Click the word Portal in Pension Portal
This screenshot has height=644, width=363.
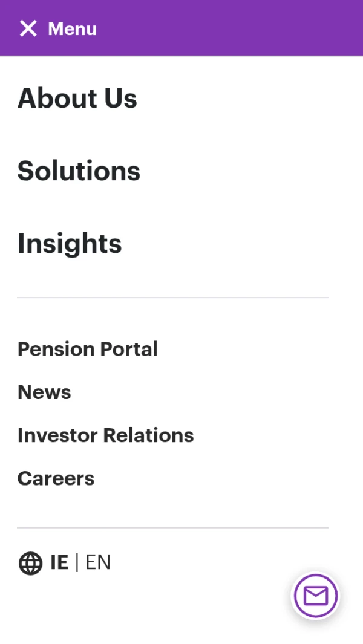pyautogui.click(x=129, y=349)
